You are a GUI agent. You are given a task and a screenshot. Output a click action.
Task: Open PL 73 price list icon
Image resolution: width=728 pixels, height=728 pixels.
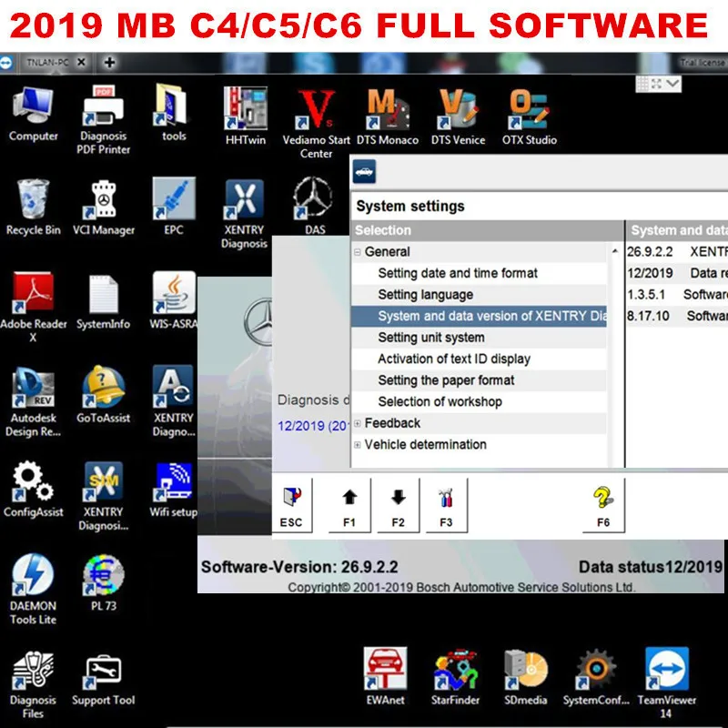[103, 575]
